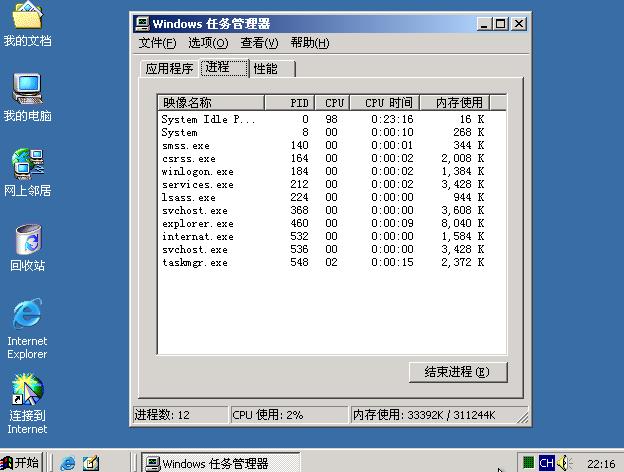Sort by the 内存使用 column header
624x472 pixels.
coord(455,103)
